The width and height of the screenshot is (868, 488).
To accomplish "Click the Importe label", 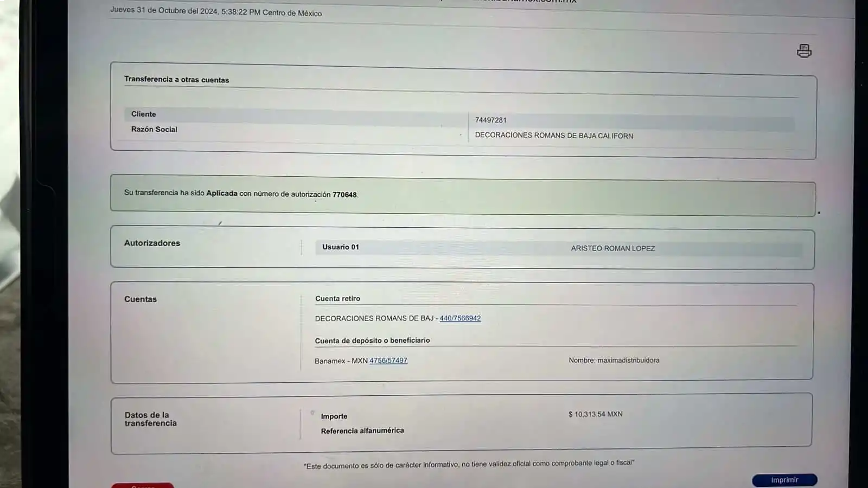I will [334, 416].
